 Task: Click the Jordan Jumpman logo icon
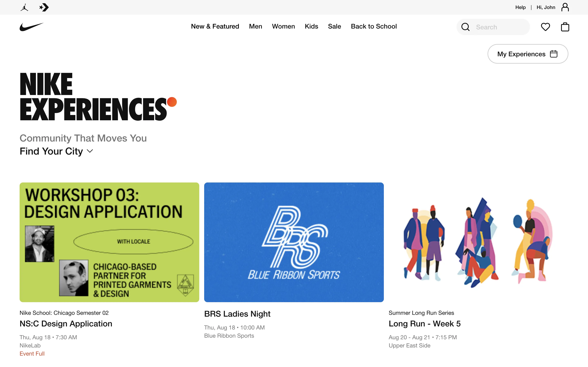tap(24, 7)
